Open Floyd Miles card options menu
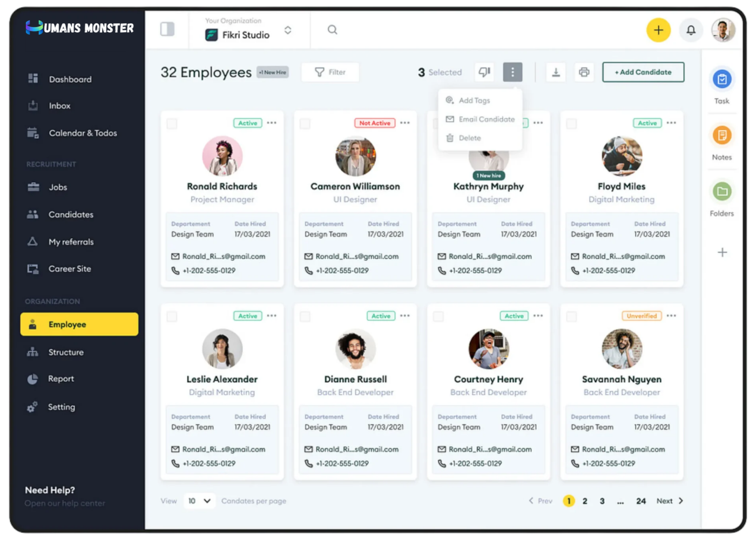756x540 pixels. [x=671, y=123]
